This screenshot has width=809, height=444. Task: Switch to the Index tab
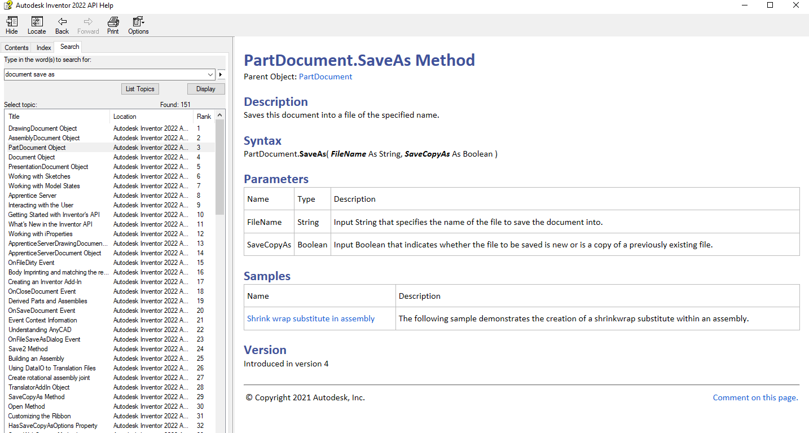point(44,47)
